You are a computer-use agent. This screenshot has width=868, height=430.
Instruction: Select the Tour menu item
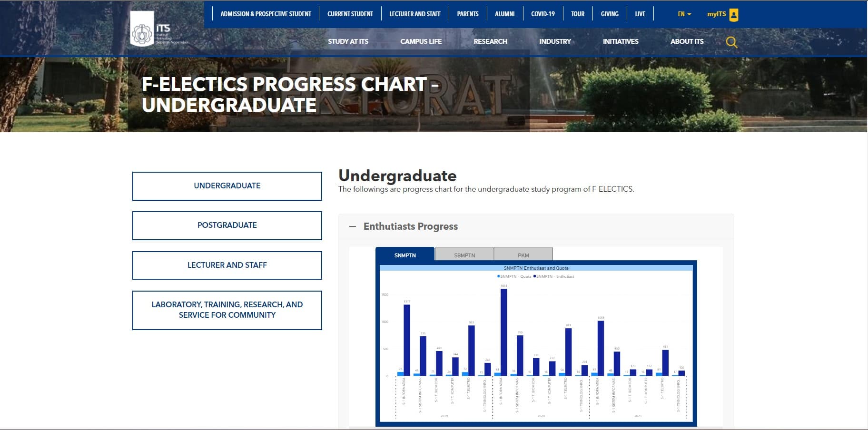[578, 14]
